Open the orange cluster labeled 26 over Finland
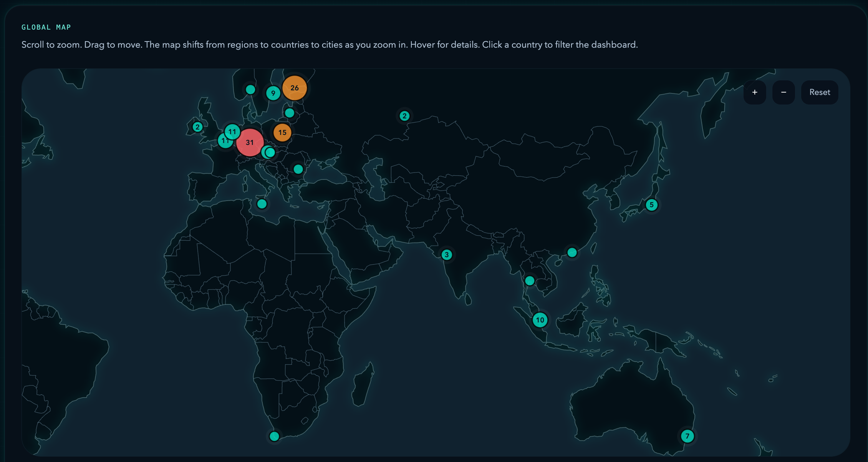This screenshot has width=868, height=462. click(295, 88)
